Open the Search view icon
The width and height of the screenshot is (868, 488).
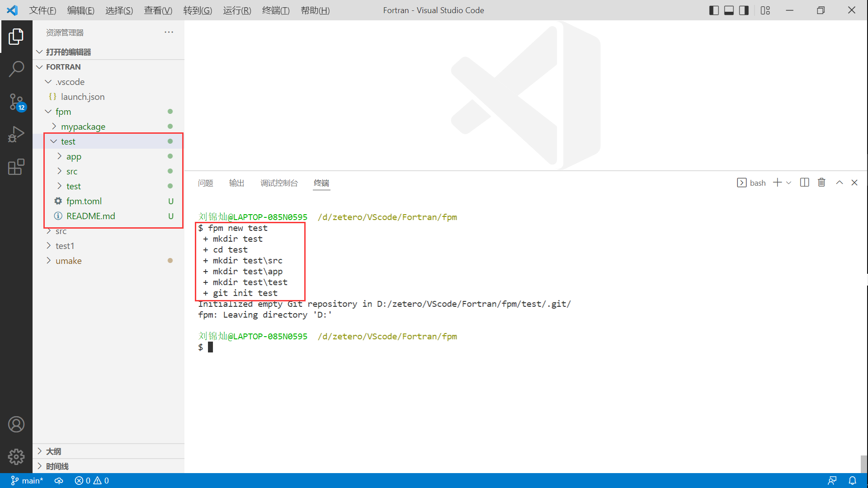pos(16,69)
